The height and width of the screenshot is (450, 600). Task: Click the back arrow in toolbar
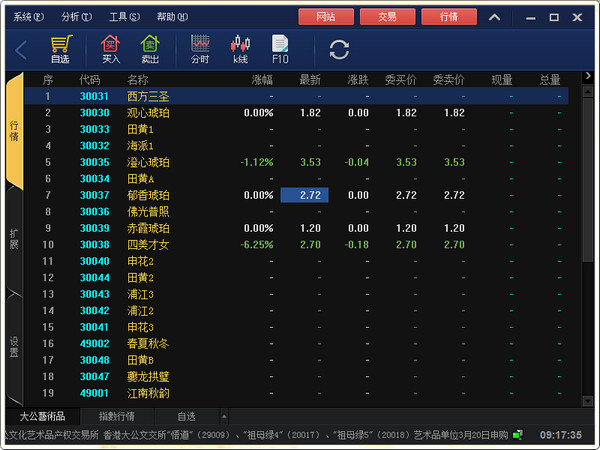[x=21, y=50]
